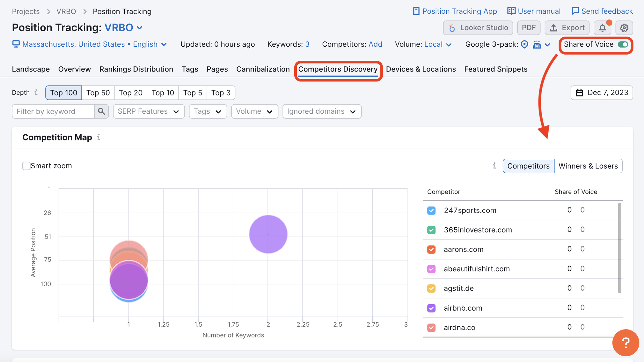644x362 pixels.
Task: Click the Looker Studio logo icon
Action: pyautogui.click(x=452, y=28)
